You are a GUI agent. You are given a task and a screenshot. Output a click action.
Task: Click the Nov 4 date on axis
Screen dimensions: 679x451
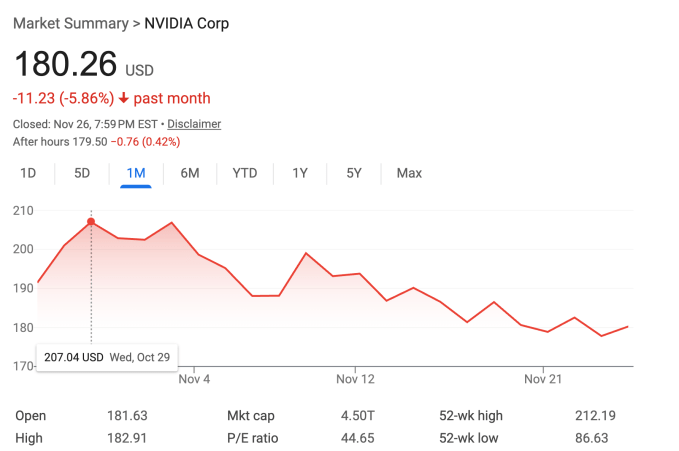pyautogui.click(x=194, y=379)
